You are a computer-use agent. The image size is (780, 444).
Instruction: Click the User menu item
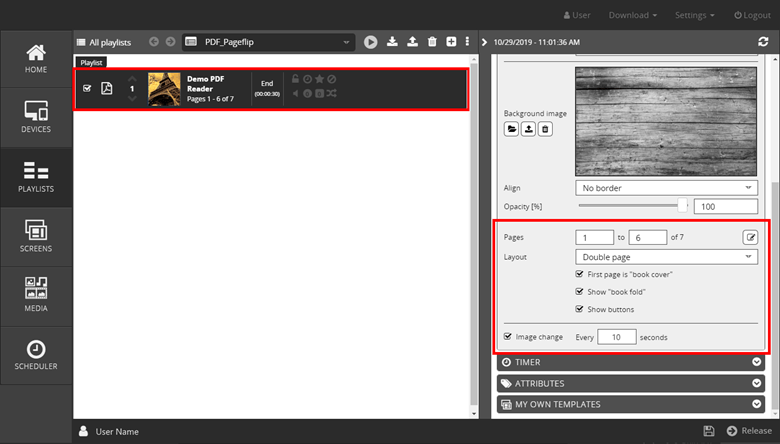[577, 15]
